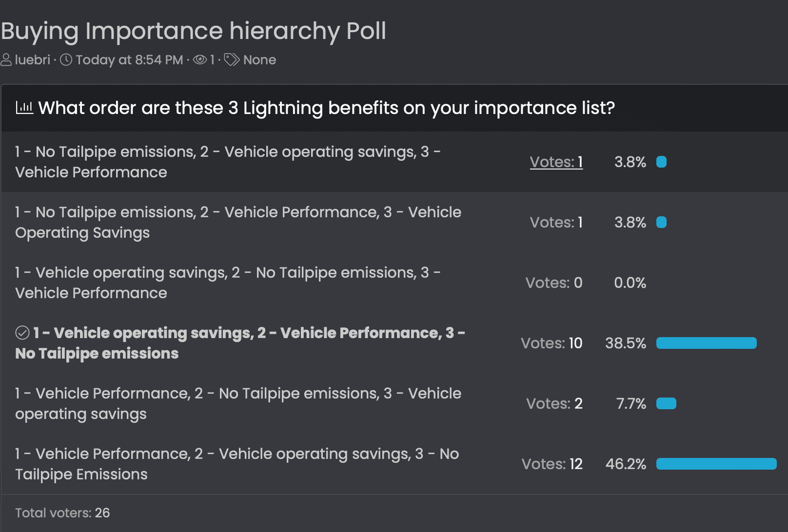This screenshot has width=788, height=532.
Task: Click the 46.2% result progress bar
Action: point(716,464)
